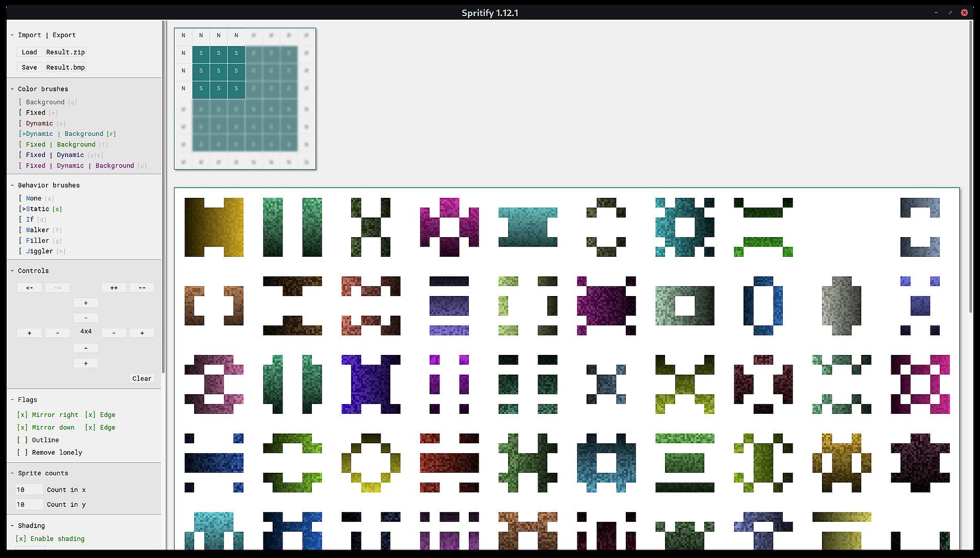
Task: Choose the If behavior brush
Action: [x=32, y=220]
